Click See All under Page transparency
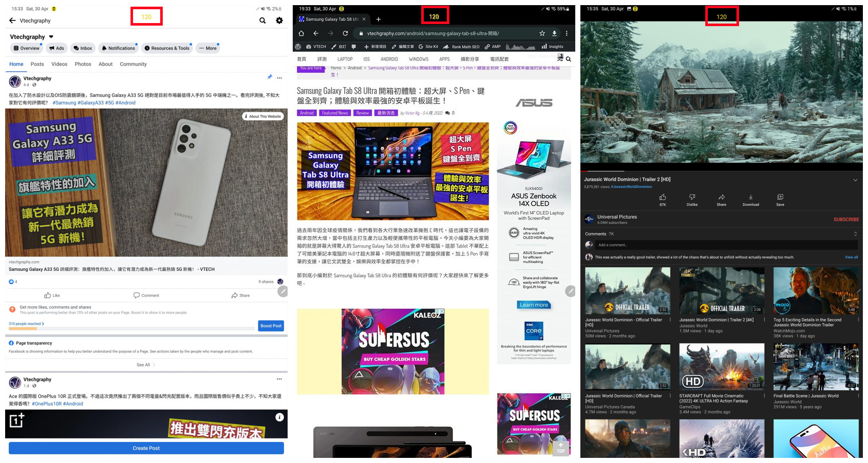This screenshot has width=868, height=463. (146, 365)
